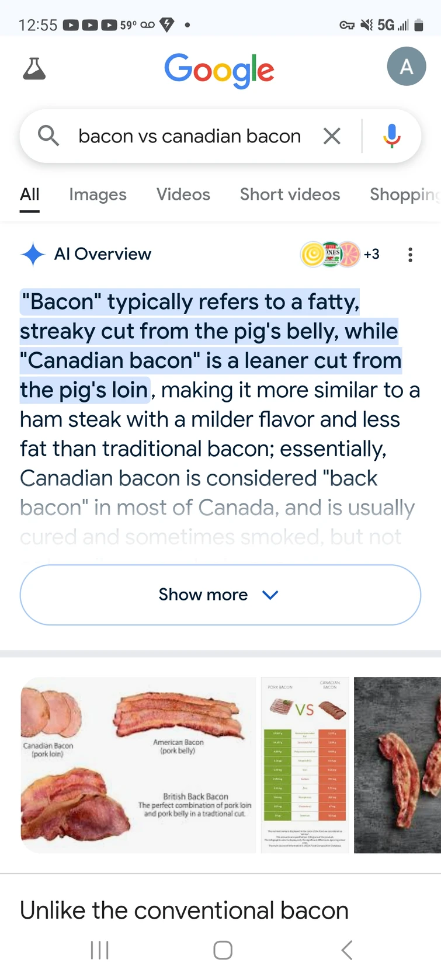Switch to the Images tab
Image resolution: width=441 pixels, height=980 pixels.
point(98,194)
